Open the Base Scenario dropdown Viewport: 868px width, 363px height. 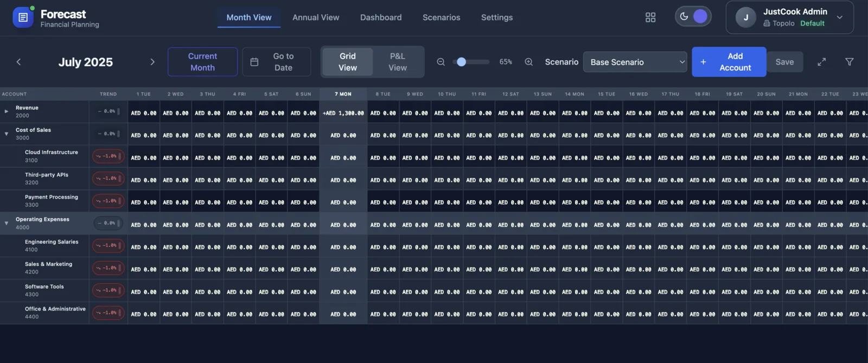(x=635, y=62)
